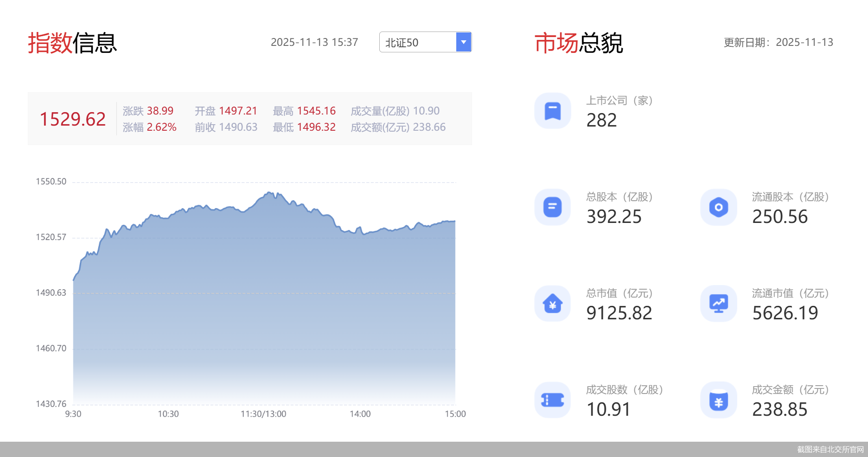Open the dropdown to switch market index
The height and width of the screenshot is (457, 868).
point(424,42)
